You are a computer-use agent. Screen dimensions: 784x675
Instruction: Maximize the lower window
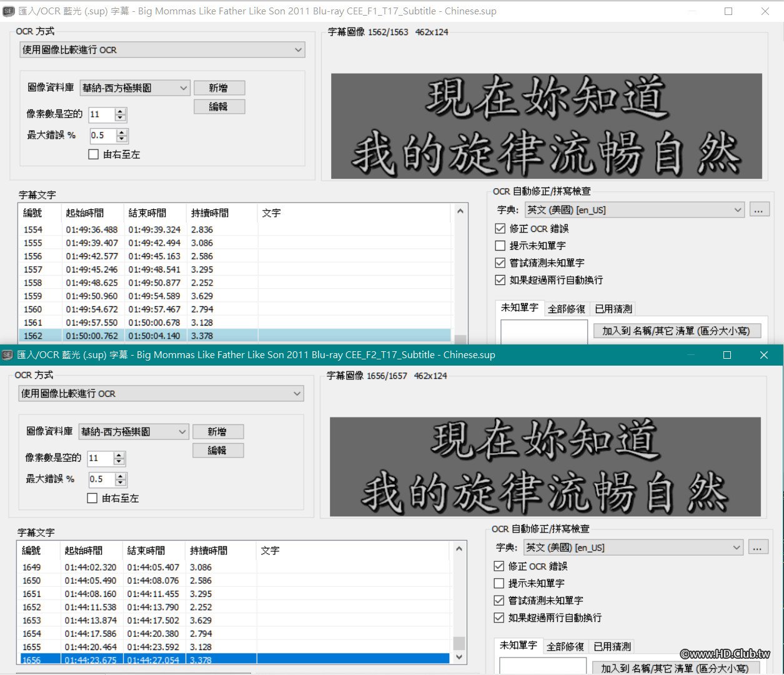(x=727, y=355)
